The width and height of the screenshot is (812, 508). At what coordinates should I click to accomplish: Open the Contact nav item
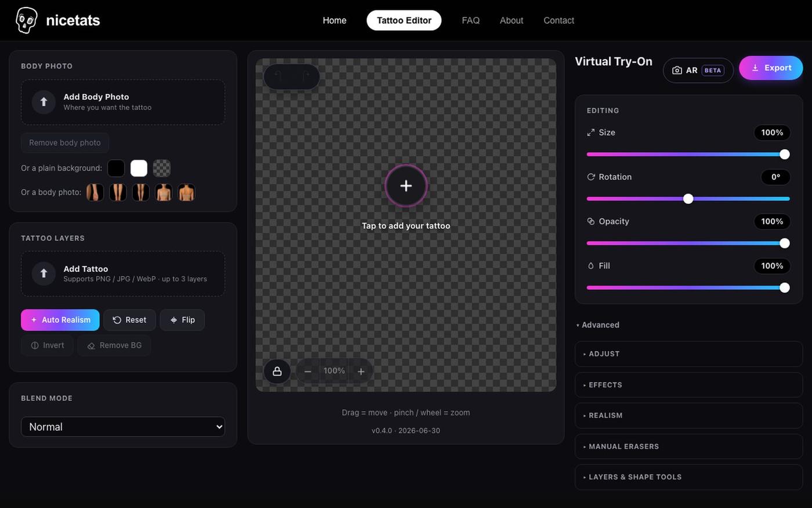click(x=559, y=20)
